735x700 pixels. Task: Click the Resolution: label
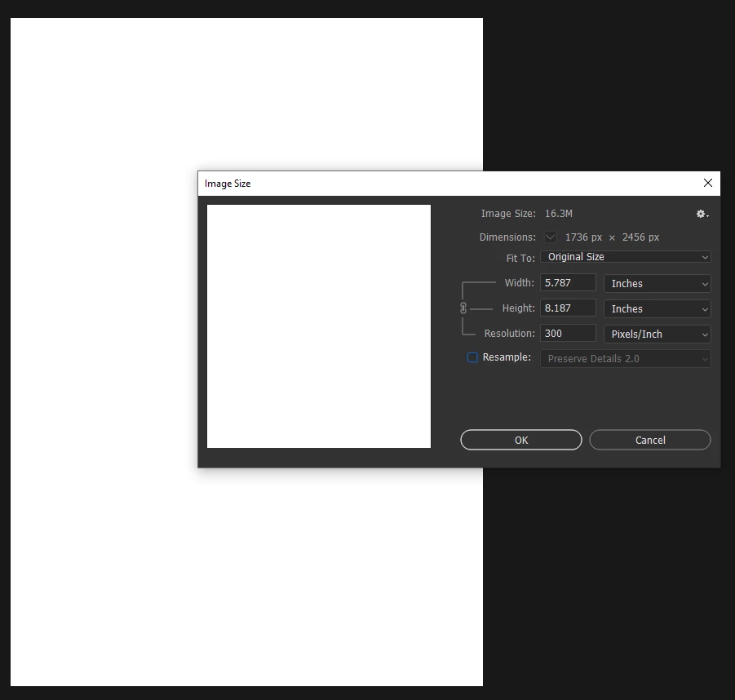[x=510, y=334]
